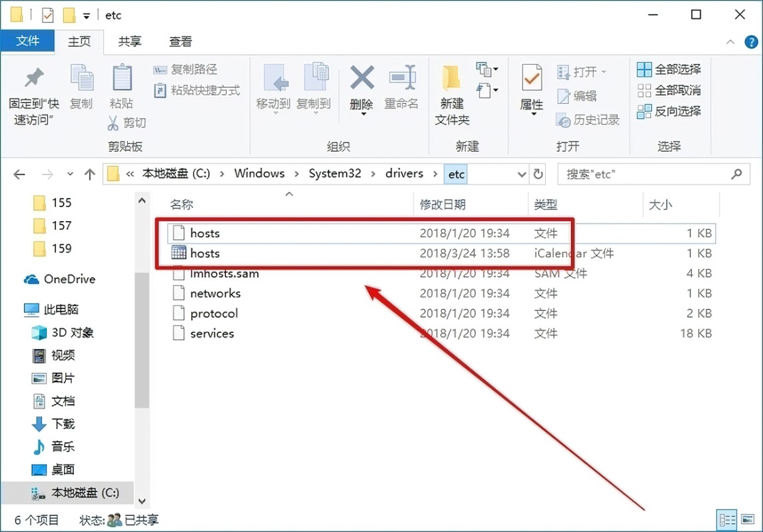Create a New folder (新建文件夹)

pyautogui.click(x=452, y=95)
